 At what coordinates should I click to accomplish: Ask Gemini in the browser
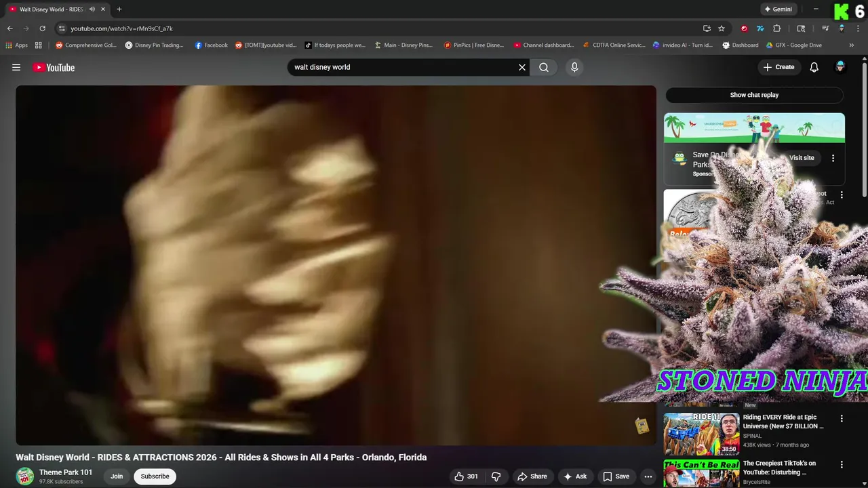(778, 9)
